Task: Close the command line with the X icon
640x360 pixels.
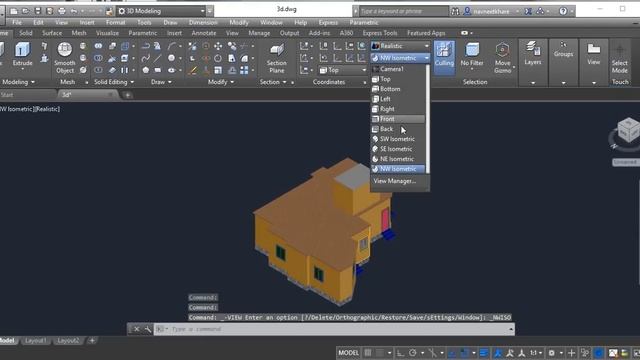Action: 137,329
